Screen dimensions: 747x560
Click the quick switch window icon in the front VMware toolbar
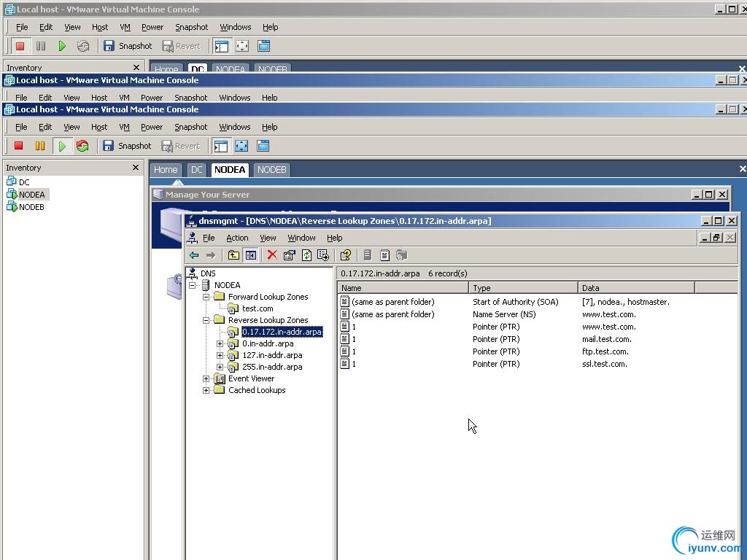click(x=263, y=146)
